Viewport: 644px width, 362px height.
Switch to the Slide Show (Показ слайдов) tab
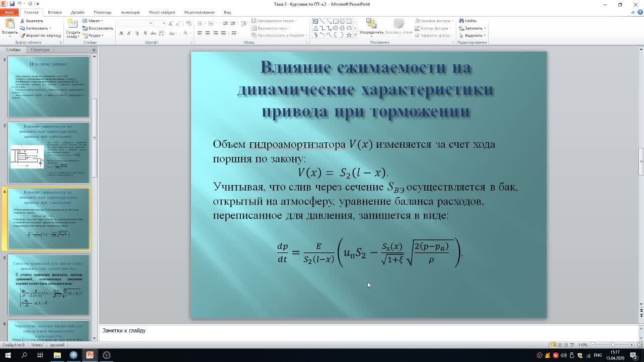click(162, 12)
